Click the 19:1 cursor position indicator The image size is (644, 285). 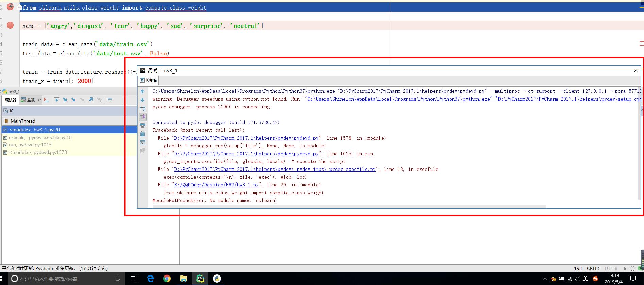click(578, 268)
